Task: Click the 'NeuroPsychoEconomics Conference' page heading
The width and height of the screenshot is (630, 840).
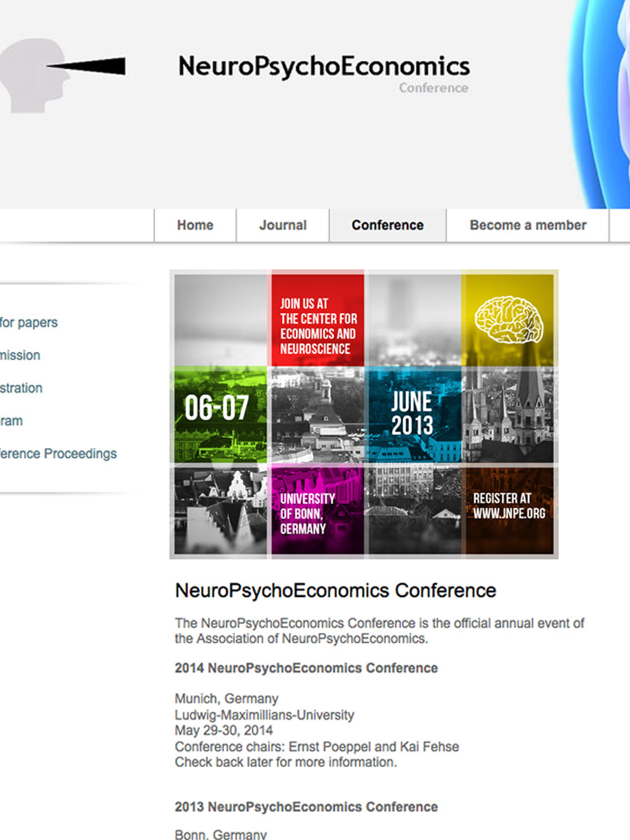Action: tap(335, 591)
